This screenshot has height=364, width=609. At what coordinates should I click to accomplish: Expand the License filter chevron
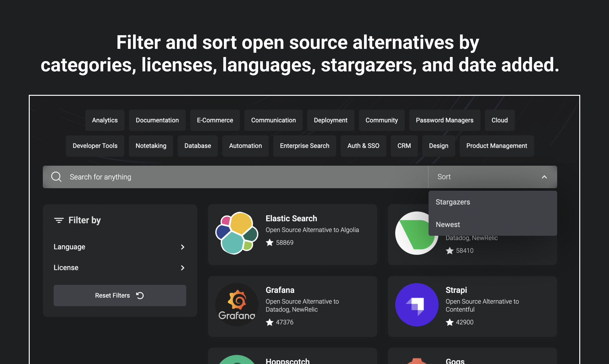point(182,268)
